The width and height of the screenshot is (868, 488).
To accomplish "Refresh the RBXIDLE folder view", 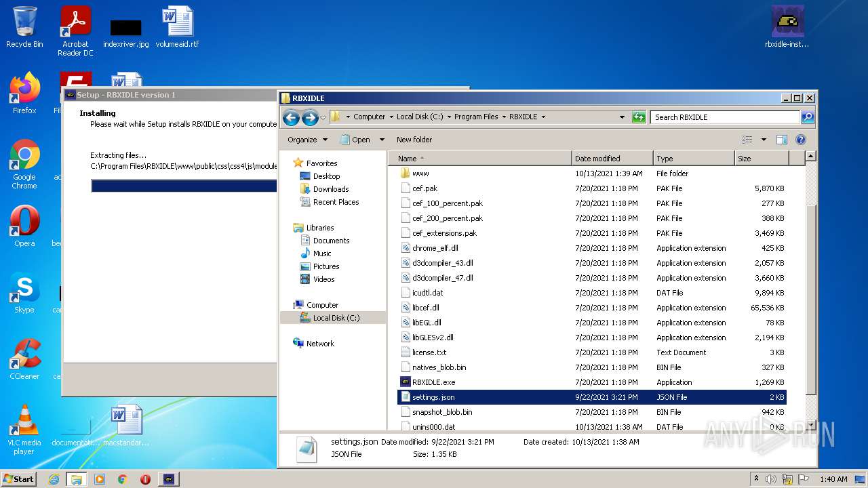I will (x=639, y=117).
